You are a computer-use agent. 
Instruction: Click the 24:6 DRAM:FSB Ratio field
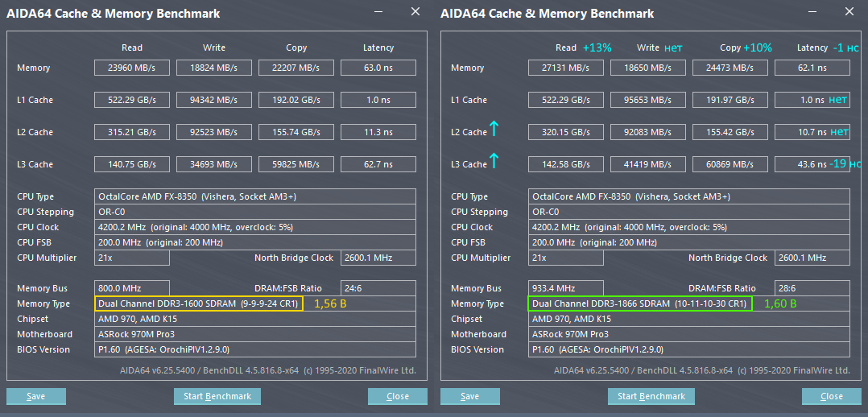point(378,288)
